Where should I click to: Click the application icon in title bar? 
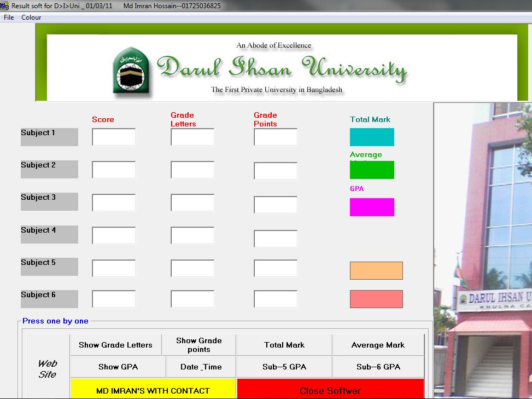[4, 6]
